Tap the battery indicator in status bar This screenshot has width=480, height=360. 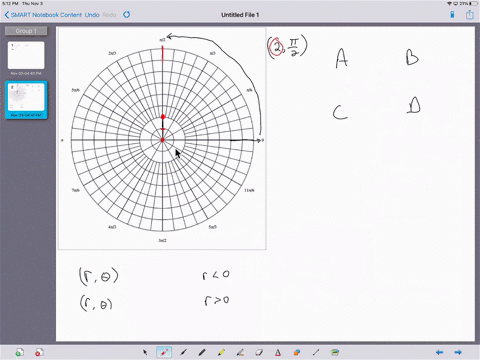pyautogui.click(x=473, y=3)
